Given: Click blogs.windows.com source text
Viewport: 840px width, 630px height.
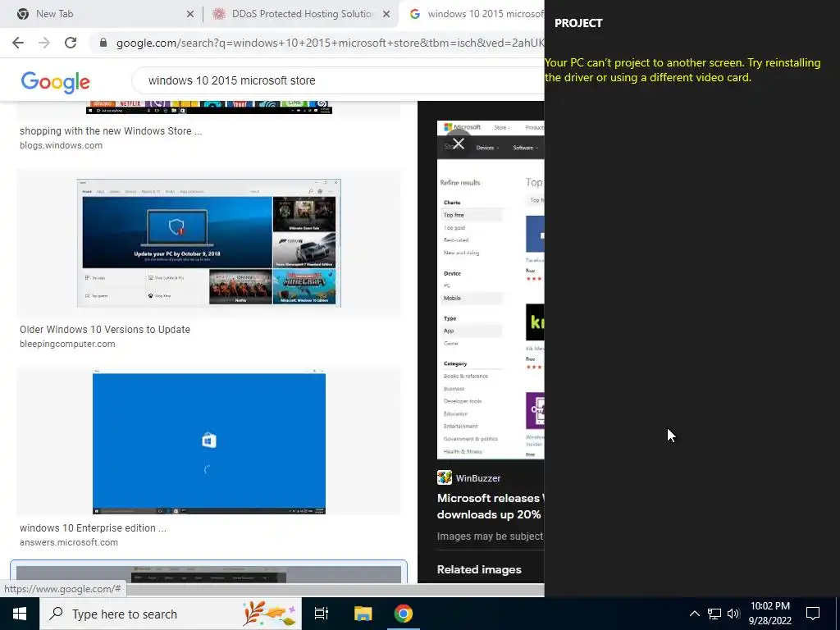Looking at the screenshot, I should pos(61,145).
